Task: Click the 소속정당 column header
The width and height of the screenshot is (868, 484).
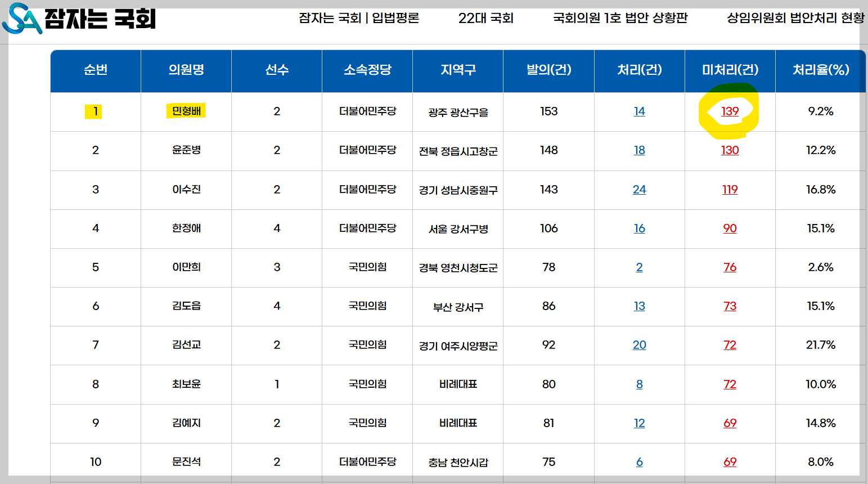Action: tap(367, 70)
